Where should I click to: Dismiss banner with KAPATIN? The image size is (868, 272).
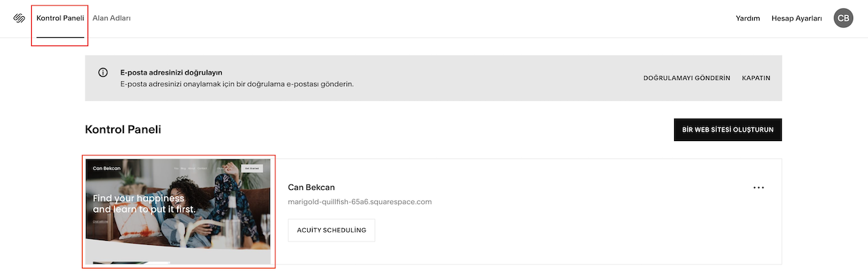coord(756,78)
